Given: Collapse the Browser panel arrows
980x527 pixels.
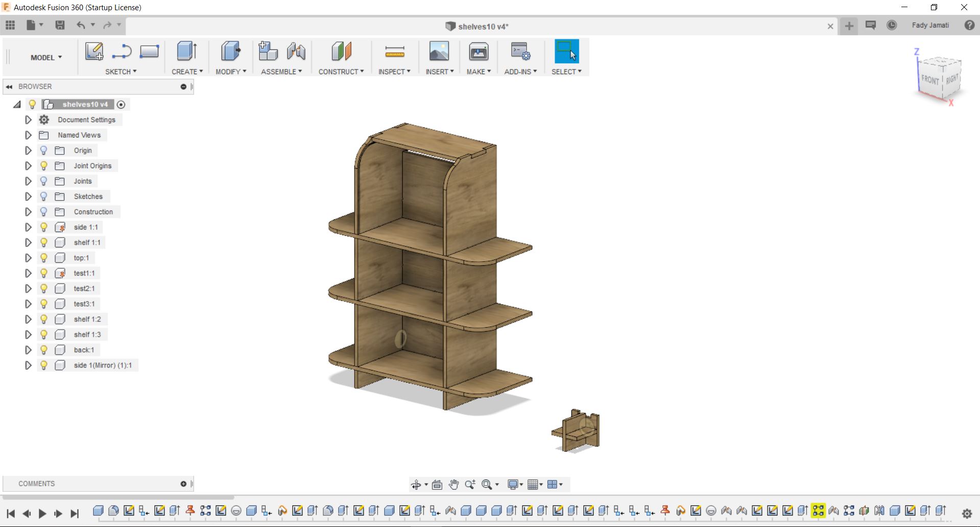Looking at the screenshot, I should click(9, 87).
